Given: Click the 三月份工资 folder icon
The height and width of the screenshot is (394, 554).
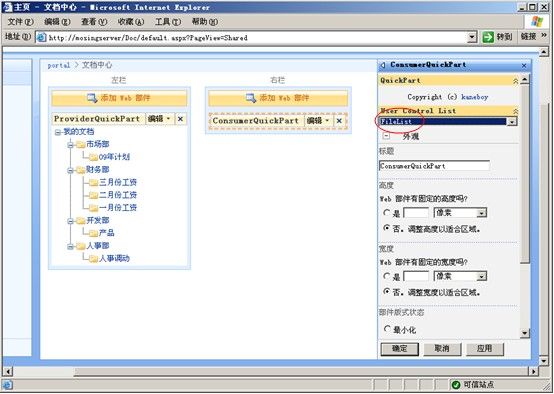Looking at the screenshot, I should pos(93,183).
